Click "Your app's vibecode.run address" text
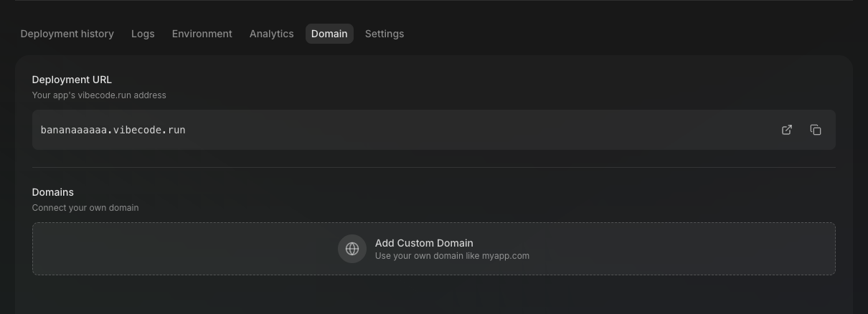This screenshot has width=868, height=314. pos(99,95)
